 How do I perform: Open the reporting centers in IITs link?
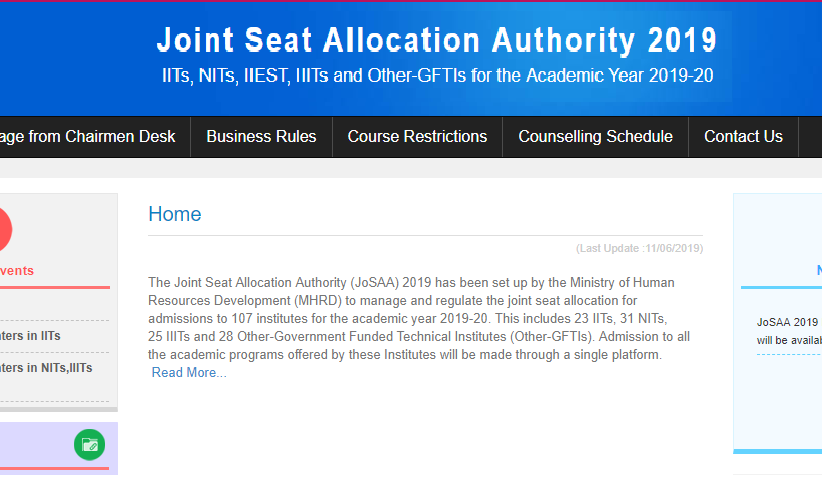click(30, 336)
